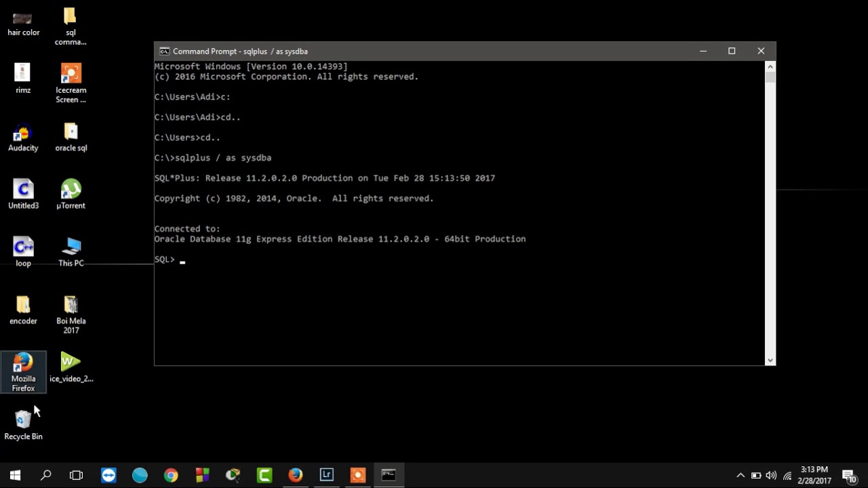Close the Command Prompt window

point(761,52)
